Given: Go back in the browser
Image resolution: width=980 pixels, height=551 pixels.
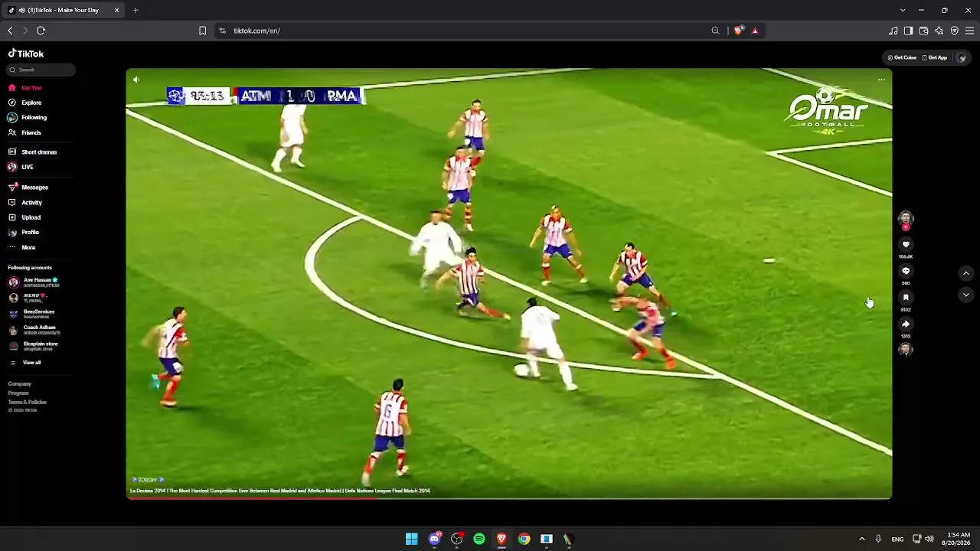Looking at the screenshot, I should tap(10, 31).
